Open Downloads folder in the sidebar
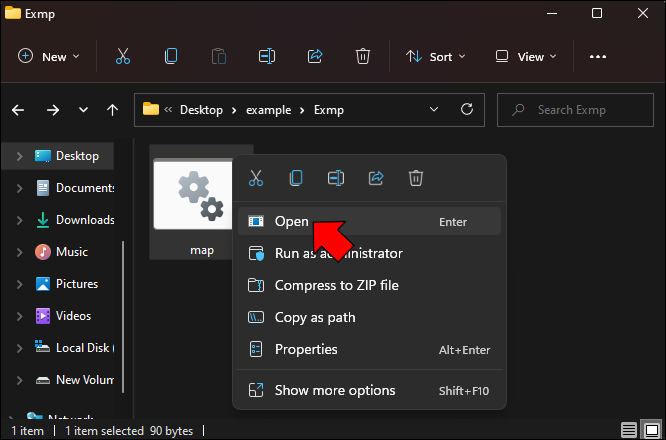Image resolution: width=666 pixels, height=440 pixels. point(84,220)
